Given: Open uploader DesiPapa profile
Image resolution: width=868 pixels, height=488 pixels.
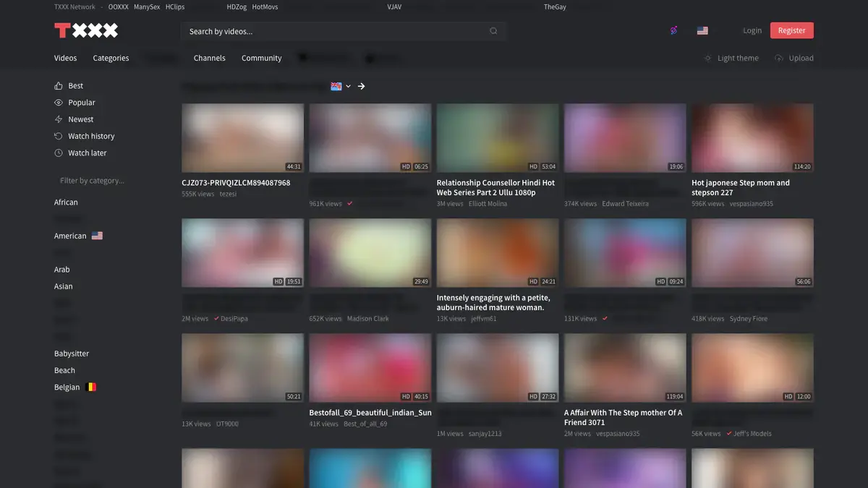Looking at the screenshot, I should tap(234, 319).
